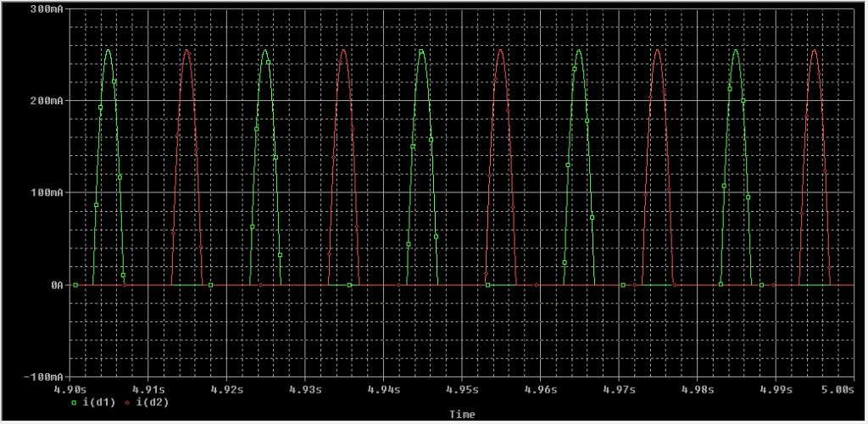Click the red diamond i(d2) legend symbol

pos(128,403)
